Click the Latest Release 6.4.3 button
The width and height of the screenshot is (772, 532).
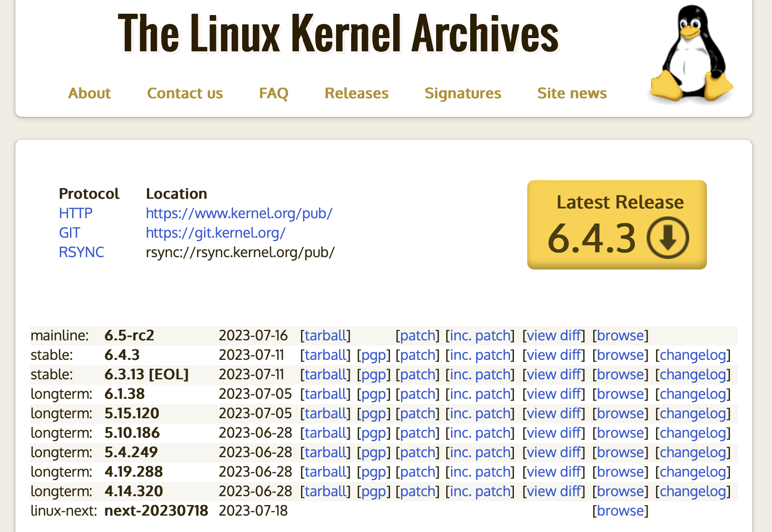pyautogui.click(x=617, y=225)
